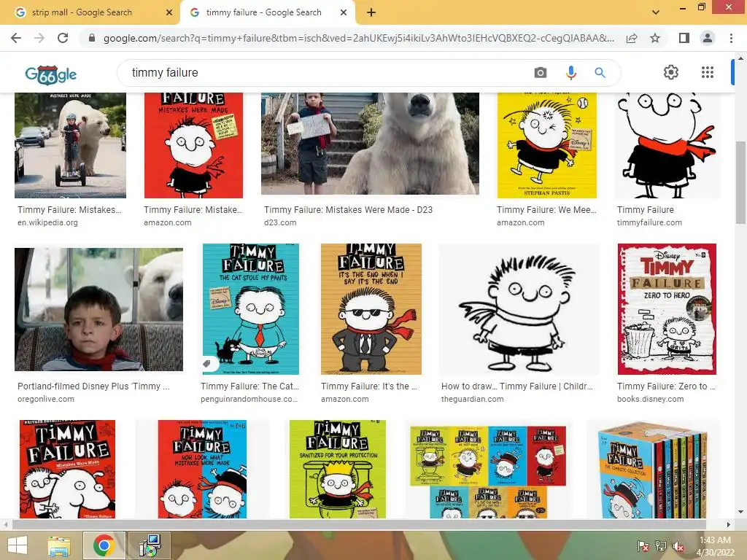
Task: Click the network icon in tray
Action: (661, 546)
